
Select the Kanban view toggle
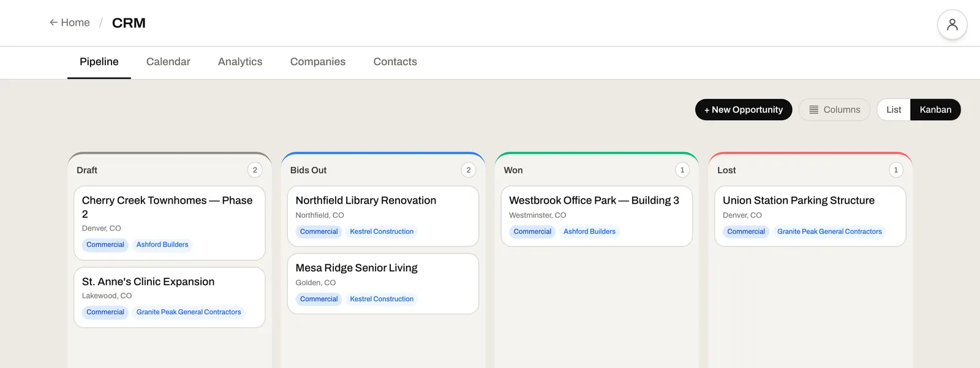(935, 110)
